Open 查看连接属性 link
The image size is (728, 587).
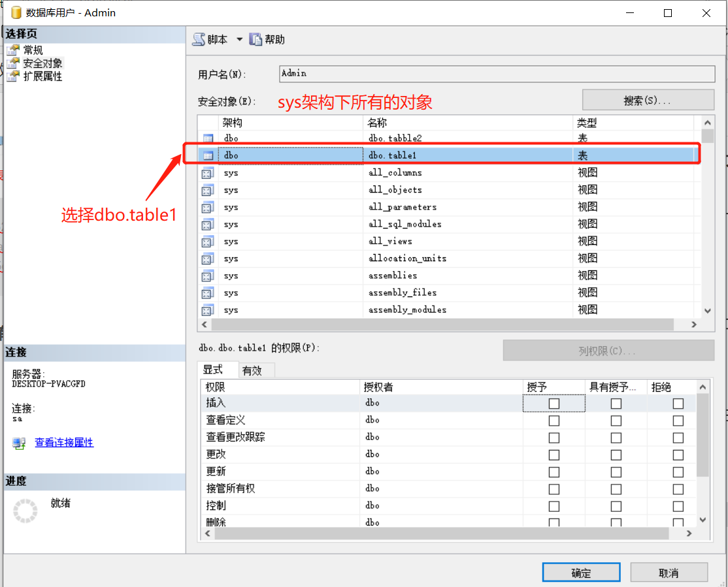[63, 442]
